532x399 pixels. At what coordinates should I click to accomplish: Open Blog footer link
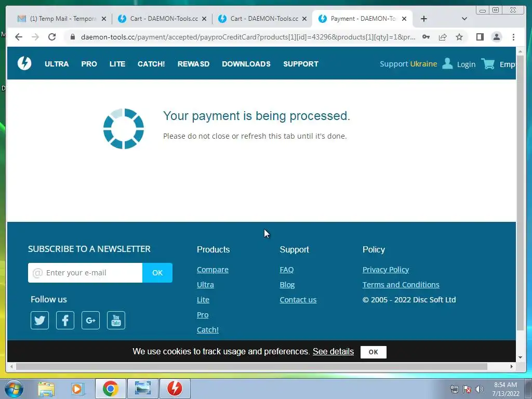coord(287,284)
